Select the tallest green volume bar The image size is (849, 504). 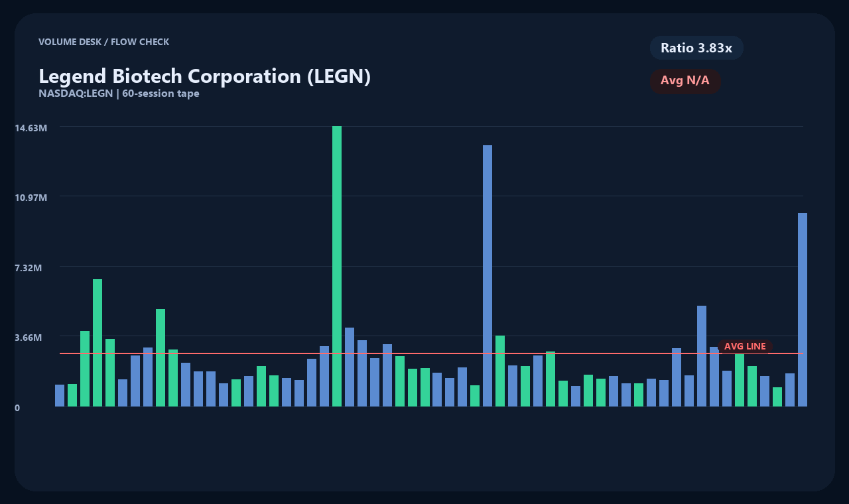coord(337,266)
